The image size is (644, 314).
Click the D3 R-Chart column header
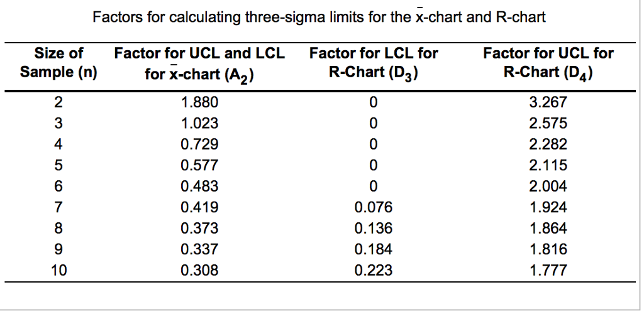click(x=374, y=63)
